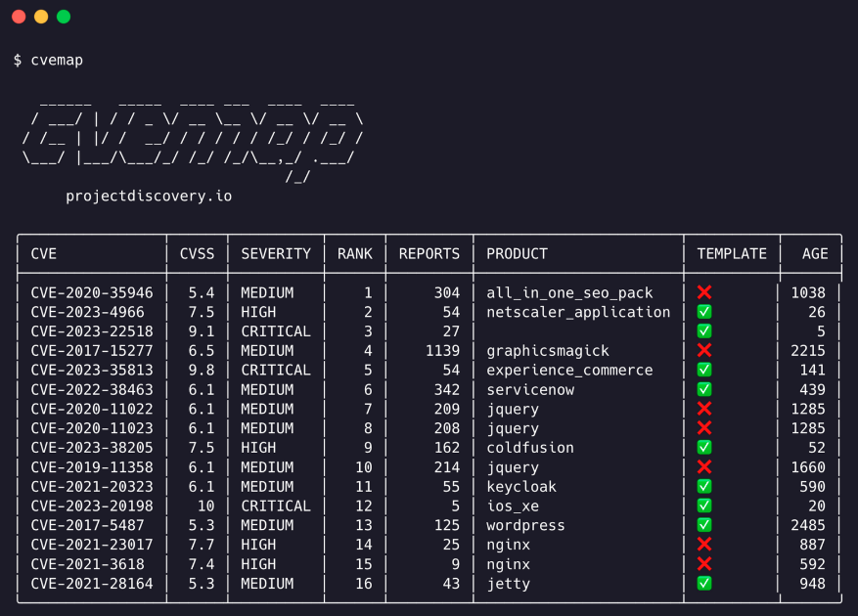Sort results by the CVSS column header
Image resolution: width=858 pixels, height=616 pixels.
[x=197, y=253]
